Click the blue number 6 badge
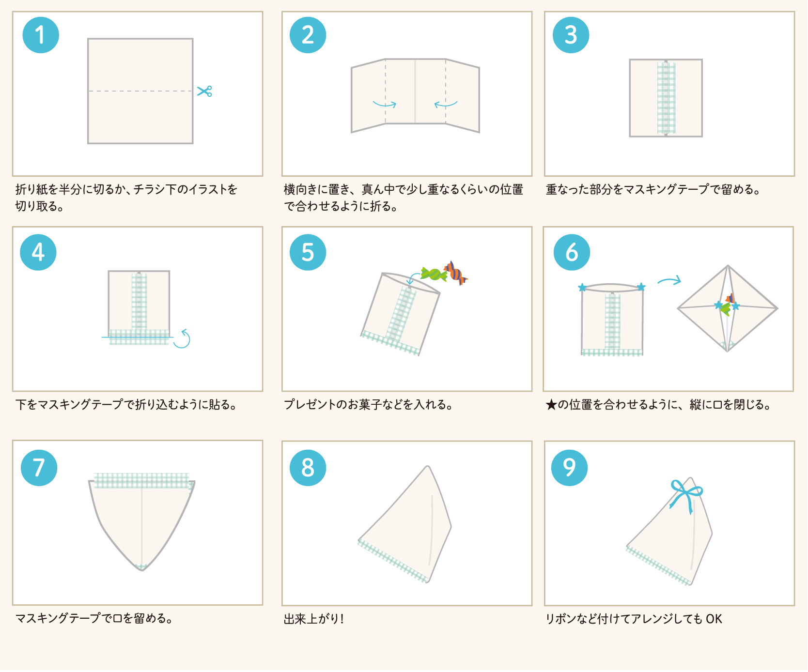The image size is (808, 672). tap(572, 252)
